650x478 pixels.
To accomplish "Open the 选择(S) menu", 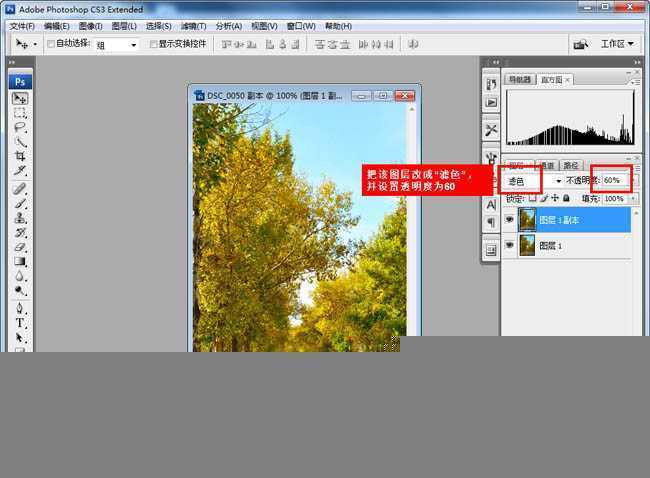I will pos(159,26).
